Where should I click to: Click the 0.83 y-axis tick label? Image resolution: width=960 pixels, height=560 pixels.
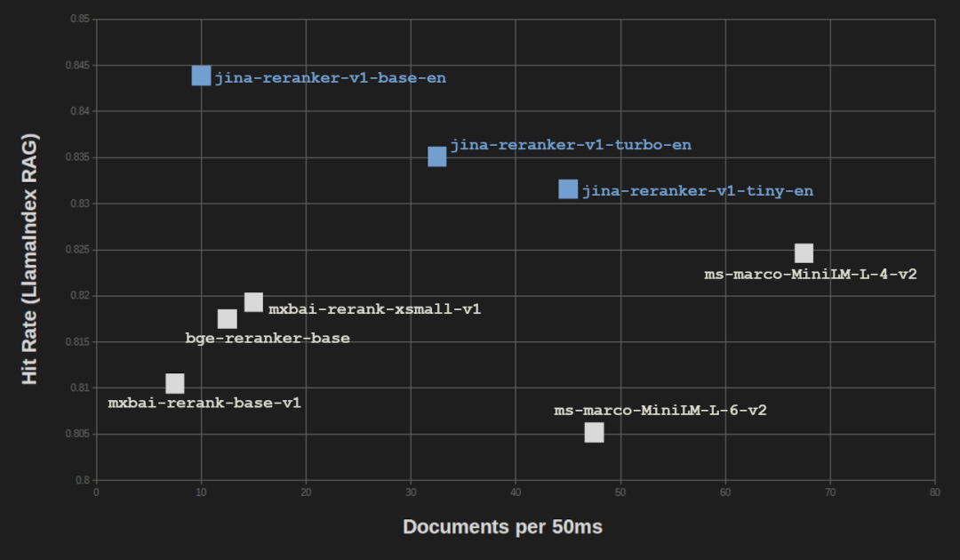80,204
